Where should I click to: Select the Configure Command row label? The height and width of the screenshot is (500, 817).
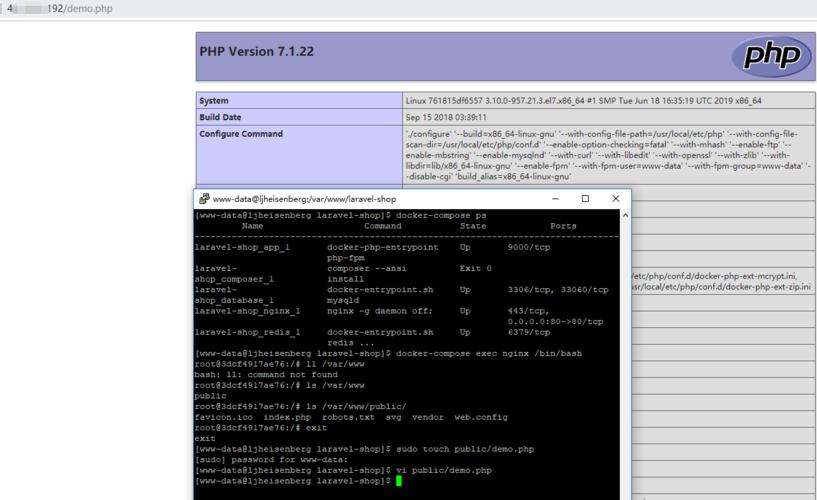click(x=241, y=134)
